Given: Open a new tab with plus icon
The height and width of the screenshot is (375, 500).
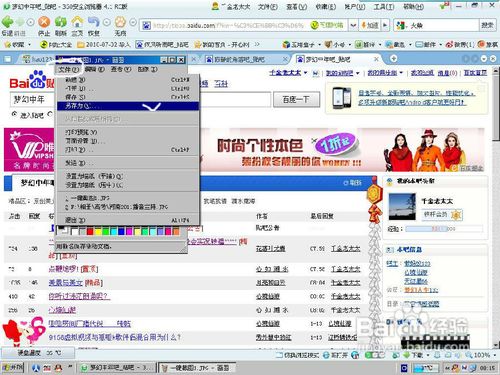Looking at the screenshot, I should click(393, 59).
